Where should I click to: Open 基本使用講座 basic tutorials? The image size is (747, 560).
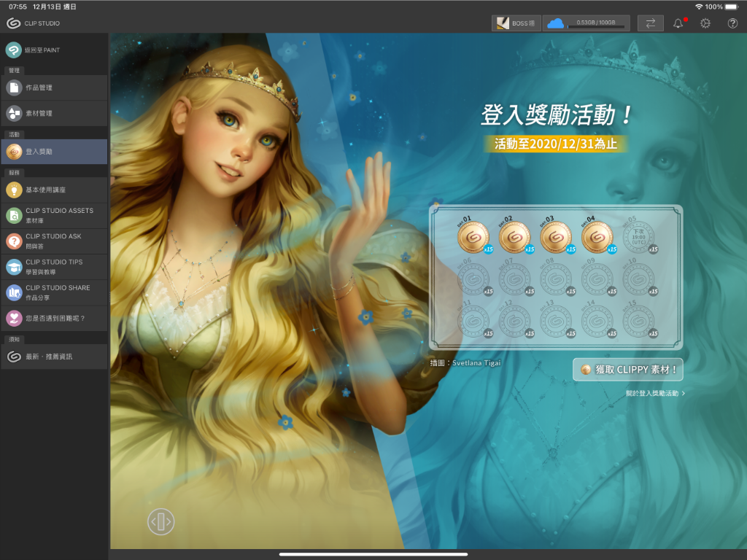54,190
